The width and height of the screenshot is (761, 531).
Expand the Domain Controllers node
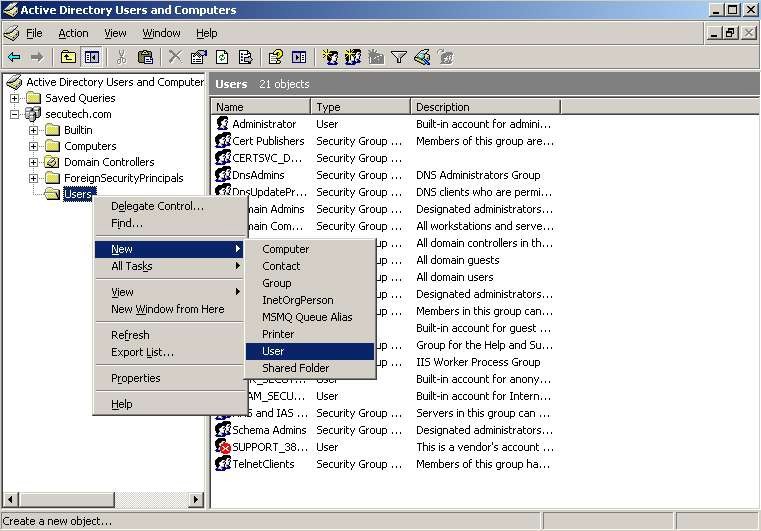33,162
